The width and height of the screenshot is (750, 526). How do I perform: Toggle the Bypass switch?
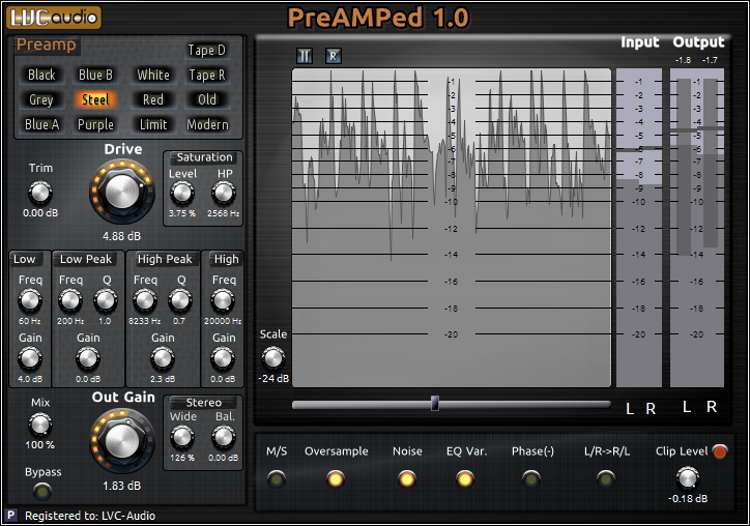pyautogui.click(x=42, y=491)
